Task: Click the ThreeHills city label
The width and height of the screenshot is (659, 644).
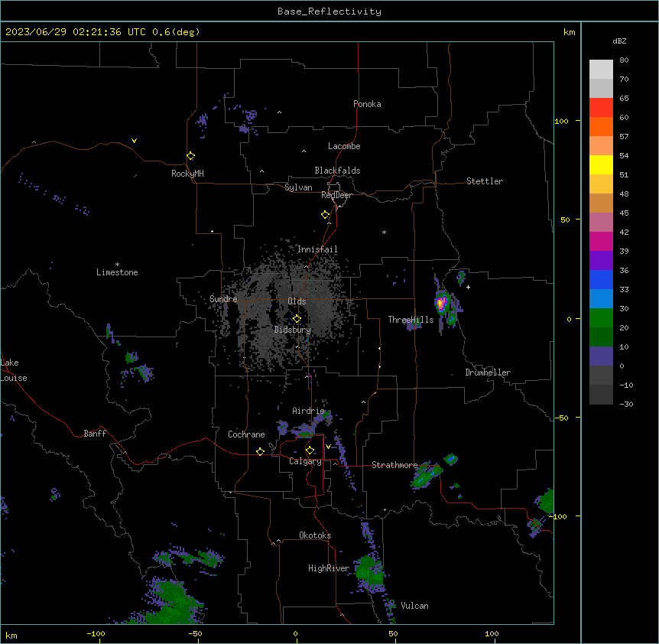Action: (x=411, y=320)
